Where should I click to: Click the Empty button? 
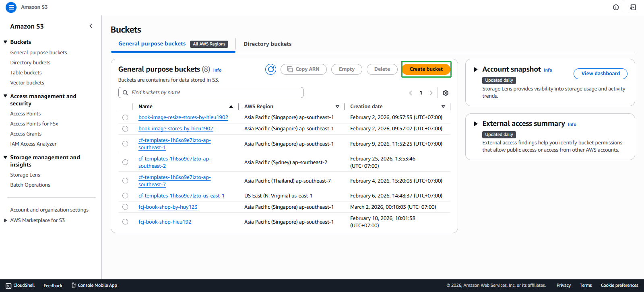pyautogui.click(x=347, y=69)
